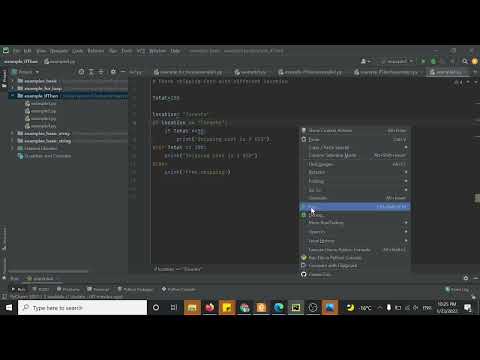Open the Run tool window gear settings
Viewport: 480px width, 360px height.
click(466, 278)
